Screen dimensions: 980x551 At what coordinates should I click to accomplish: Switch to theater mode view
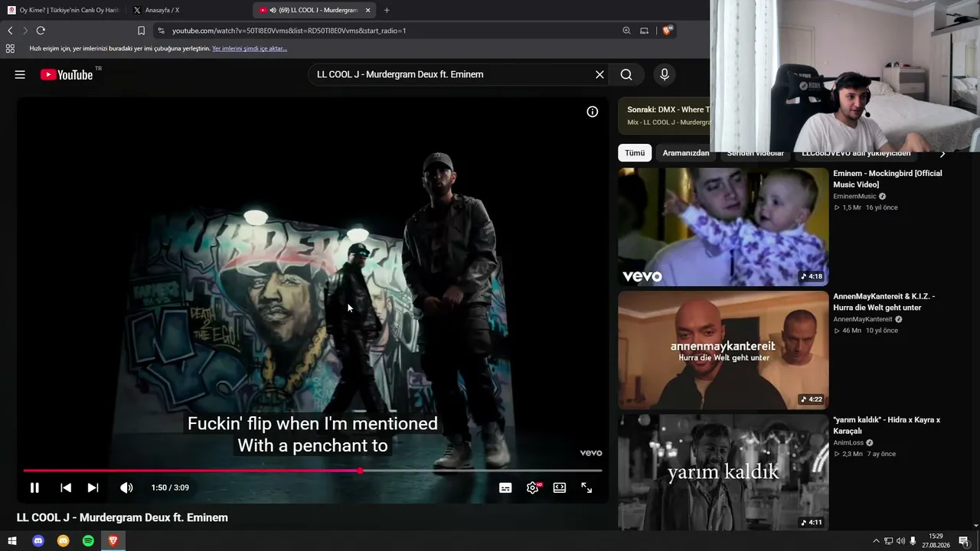560,487
